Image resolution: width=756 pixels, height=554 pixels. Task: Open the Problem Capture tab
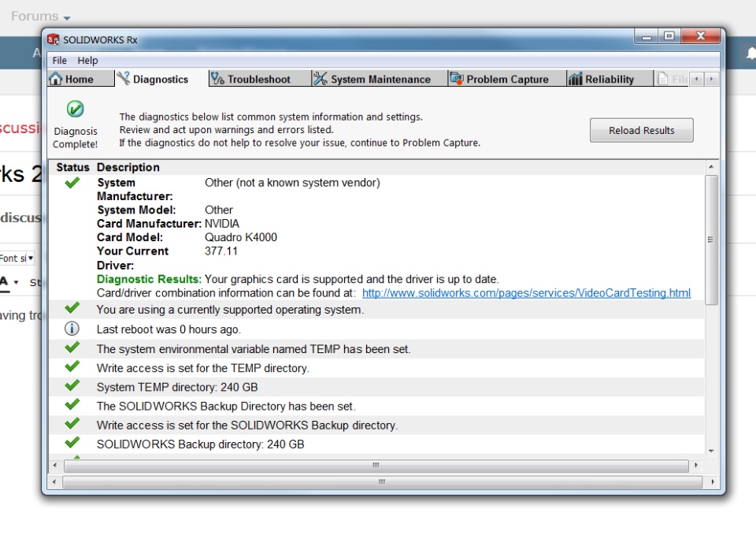[506, 79]
